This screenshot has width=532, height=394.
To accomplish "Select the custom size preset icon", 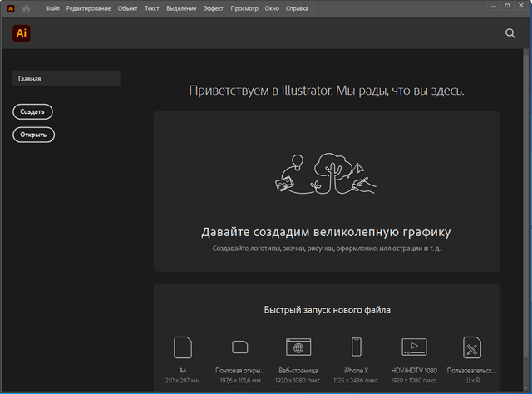I will [x=471, y=347].
